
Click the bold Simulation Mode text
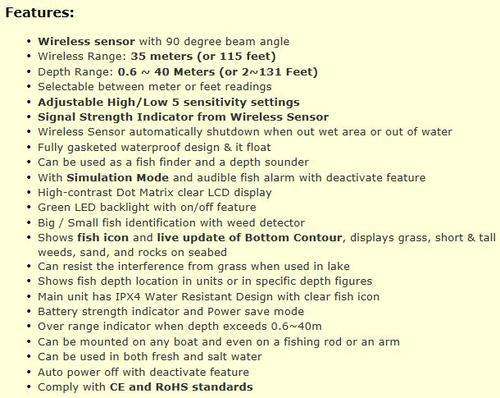118,177
